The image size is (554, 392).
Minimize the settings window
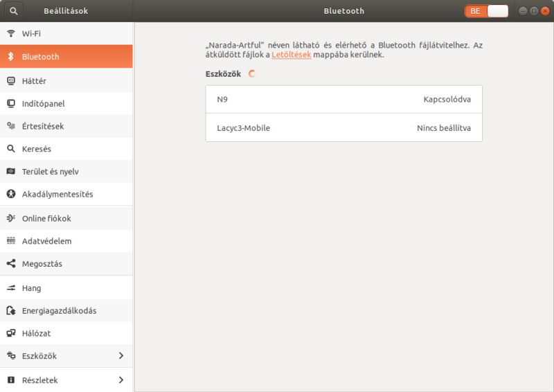coord(523,11)
